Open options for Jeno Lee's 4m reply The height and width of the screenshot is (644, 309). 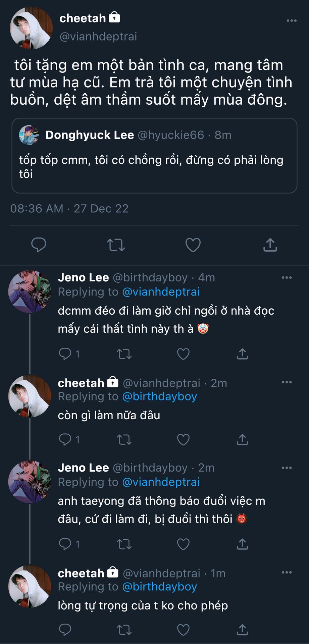click(x=287, y=278)
